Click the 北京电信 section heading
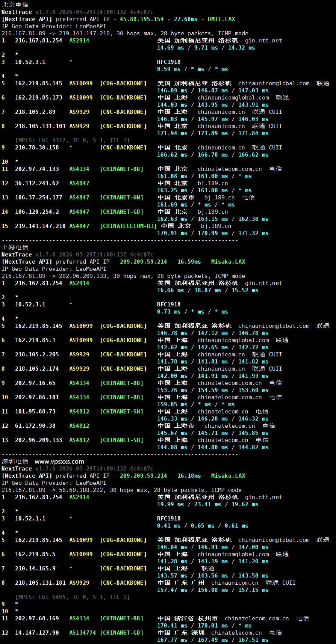This screenshot has height=644, width=336. click(15, 5)
